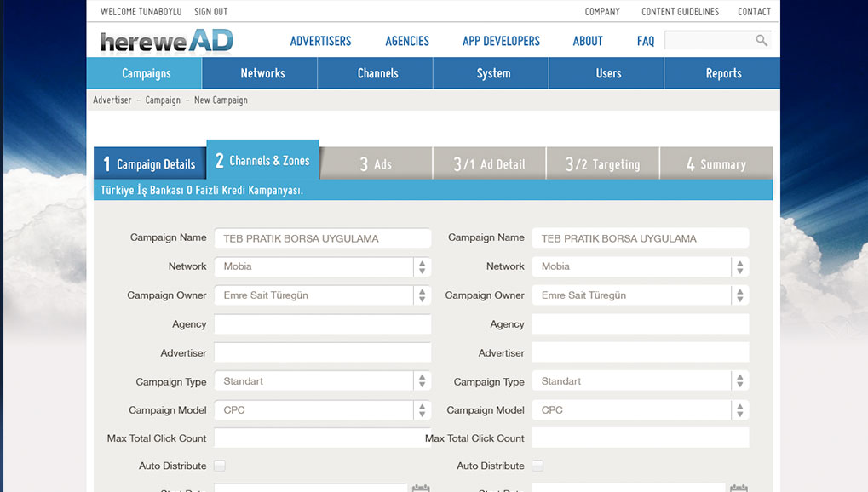Open the About page
This screenshot has height=492, width=868.
coord(588,41)
